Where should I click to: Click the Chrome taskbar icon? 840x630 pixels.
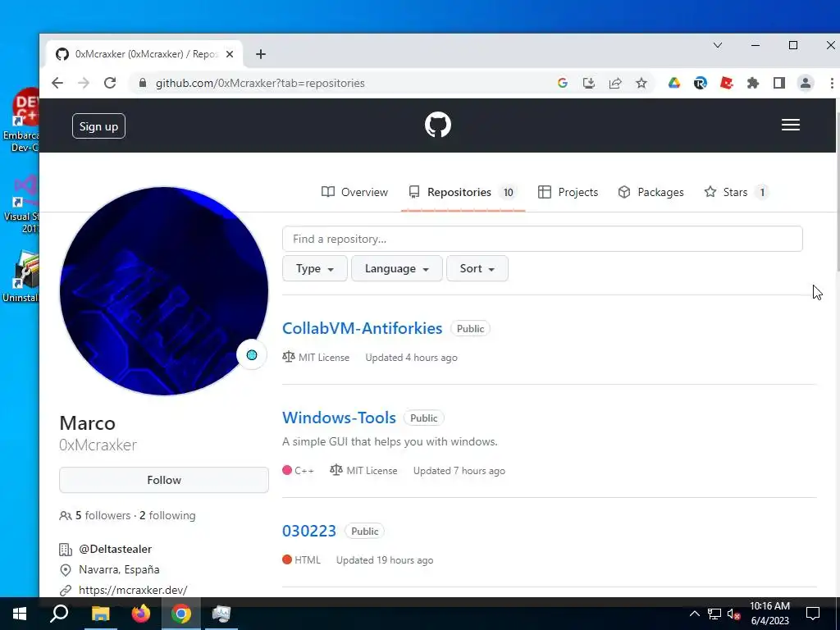(x=181, y=614)
